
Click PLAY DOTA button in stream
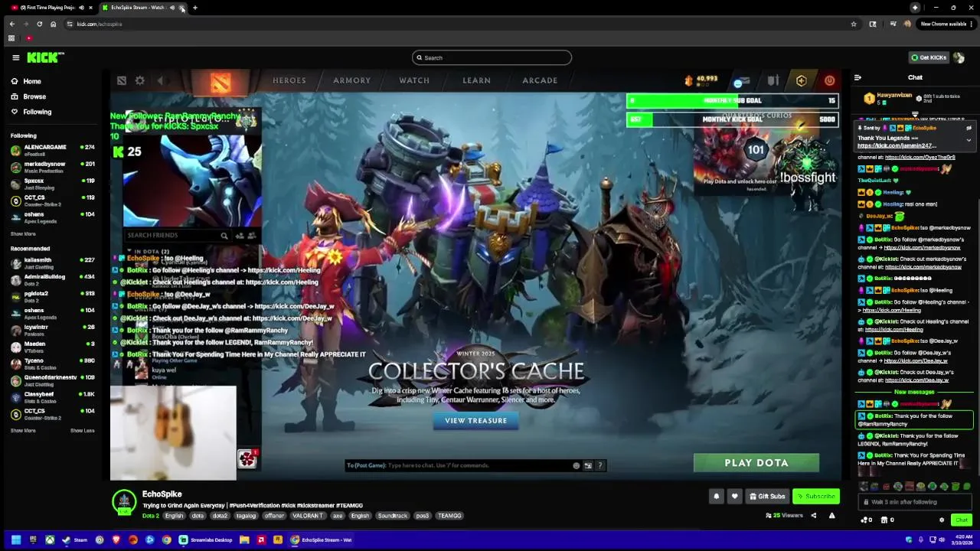coord(756,462)
